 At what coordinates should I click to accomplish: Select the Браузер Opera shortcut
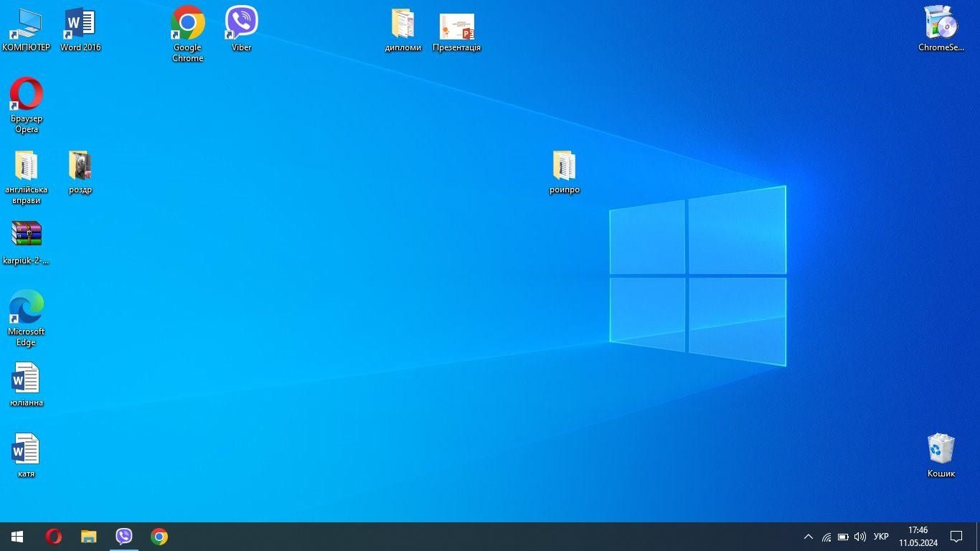tap(27, 105)
